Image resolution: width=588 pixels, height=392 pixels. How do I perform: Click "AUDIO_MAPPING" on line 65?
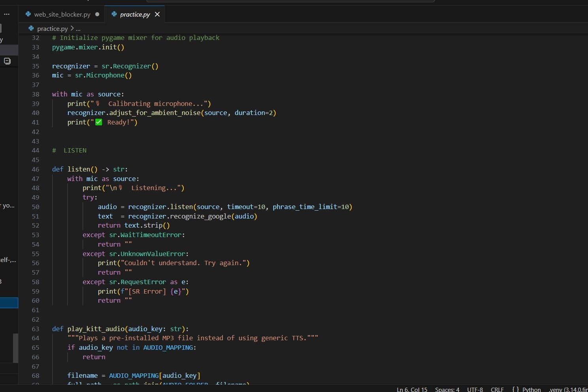[x=168, y=347]
